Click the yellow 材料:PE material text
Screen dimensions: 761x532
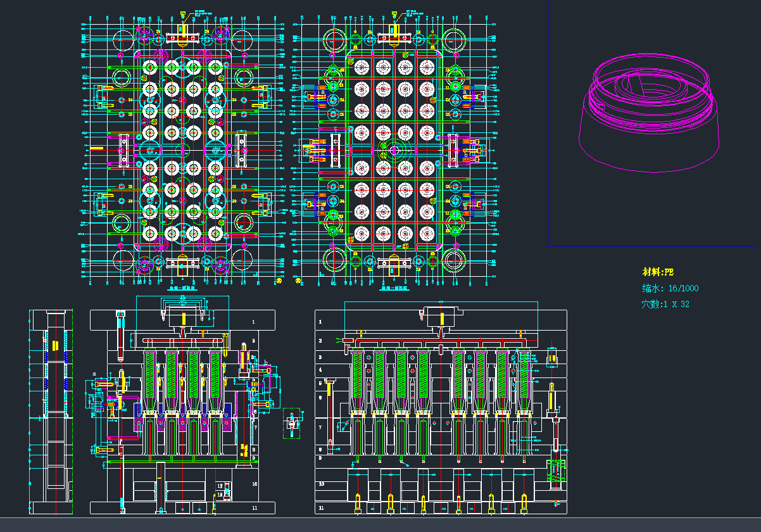click(658, 272)
